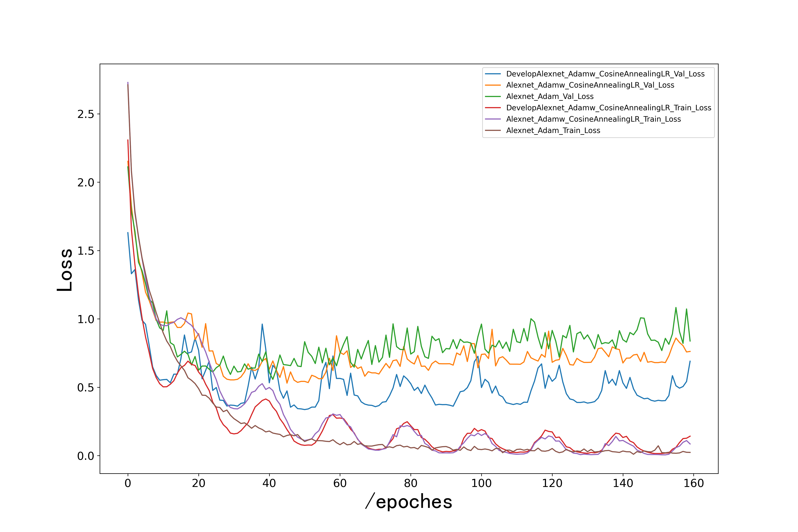Click x-axis tick label 20
This screenshot has width=798, height=532.
(x=198, y=483)
